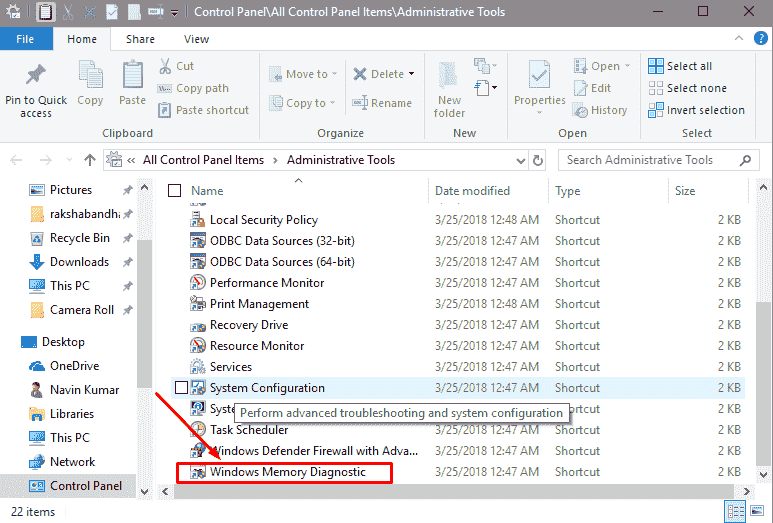Viewport: 773px width, 523px height.
Task: Click the Up one level arrow
Action: (90, 160)
